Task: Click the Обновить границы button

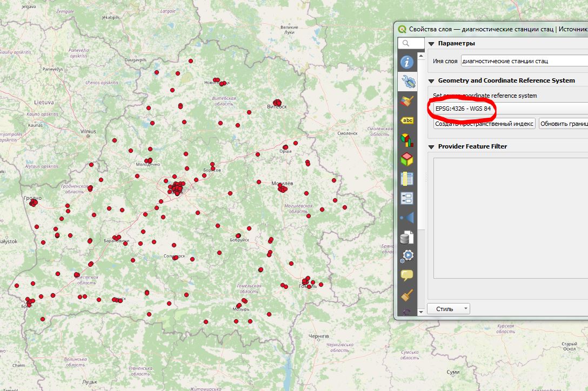Action: (563, 124)
